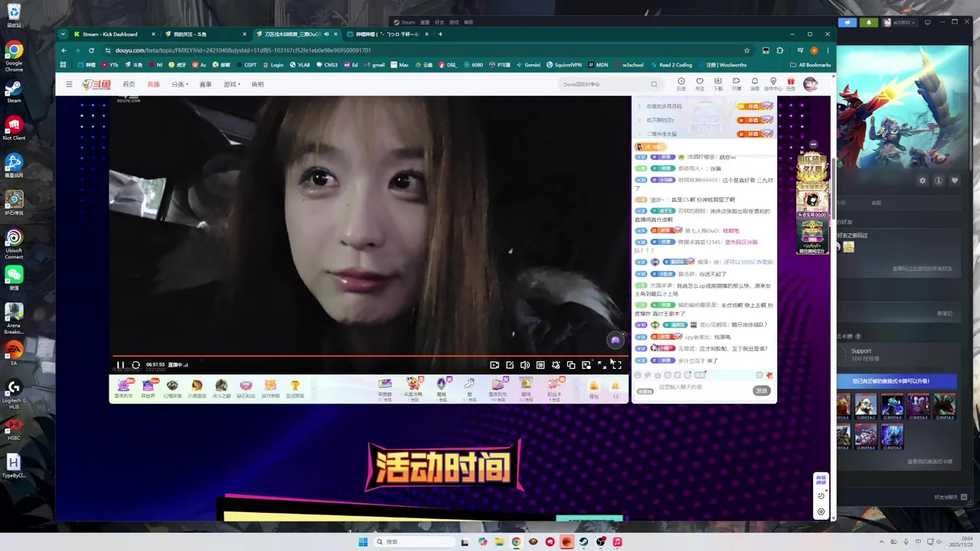This screenshot has width=980, height=551.
Task: Open Steam from the taskbar
Action: click(x=583, y=542)
